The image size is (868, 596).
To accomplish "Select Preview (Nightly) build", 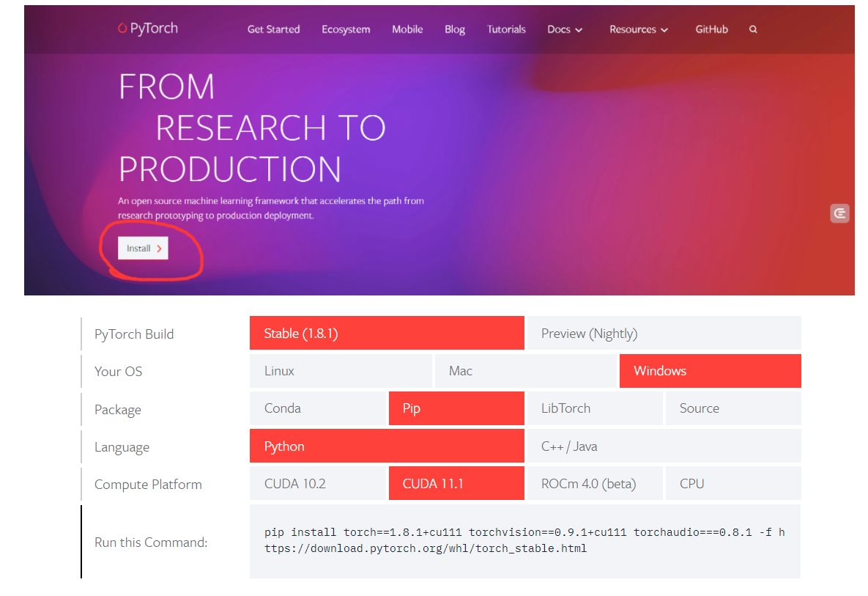I will pyautogui.click(x=664, y=333).
